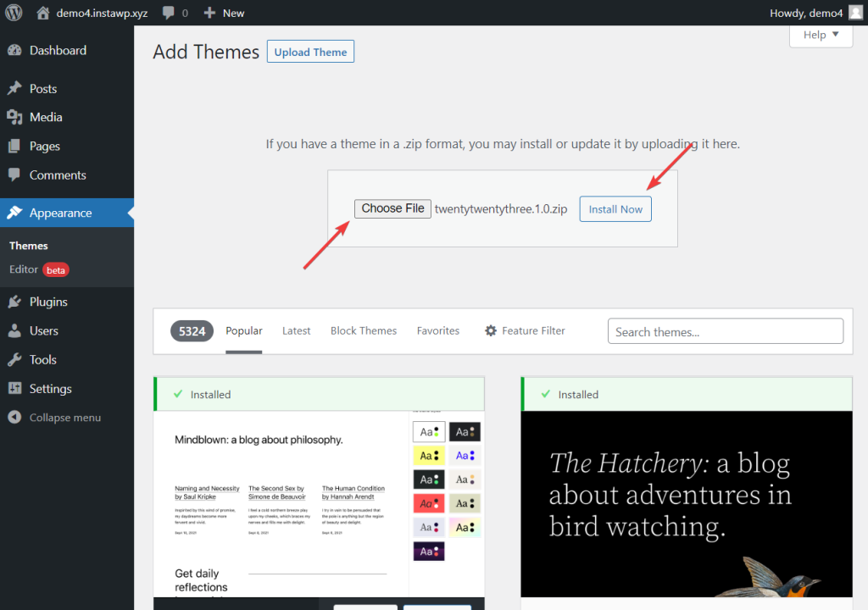Image resolution: width=868 pixels, height=610 pixels.
Task: Expand the Help dropdown
Action: (821, 35)
